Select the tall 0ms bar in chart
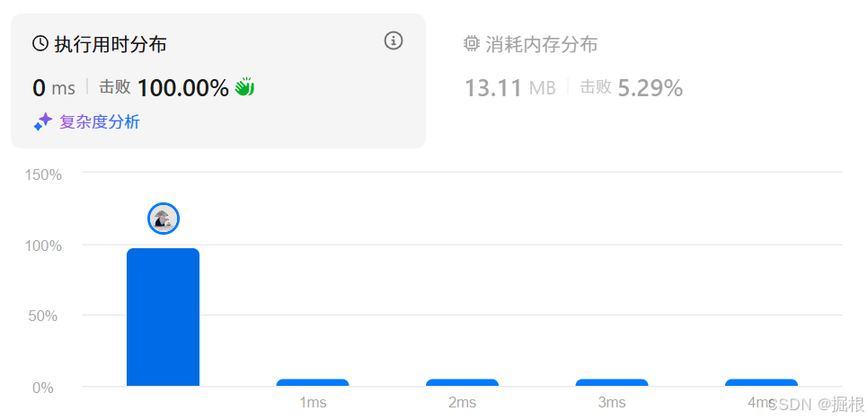Screen dimensions: 868x420 point(163,317)
